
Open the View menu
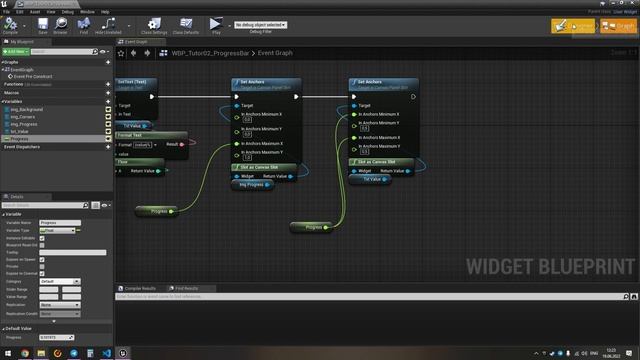pos(51,12)
